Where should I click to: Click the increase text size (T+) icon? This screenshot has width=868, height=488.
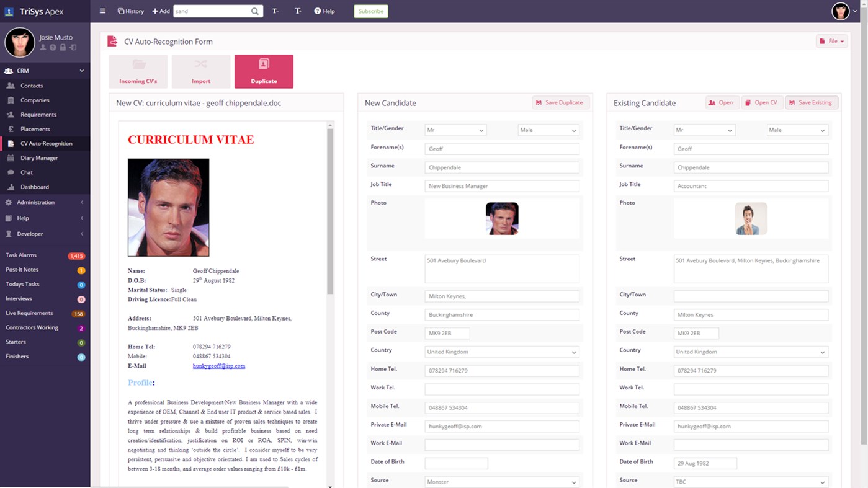[x=298, y=11]
